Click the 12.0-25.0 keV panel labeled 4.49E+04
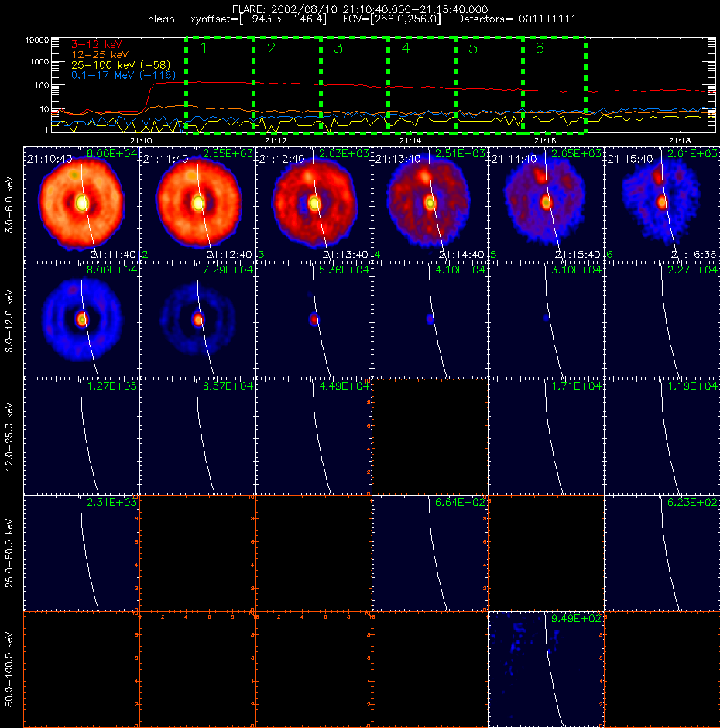Viewport: 720px width, 728px height. (314, 437)
